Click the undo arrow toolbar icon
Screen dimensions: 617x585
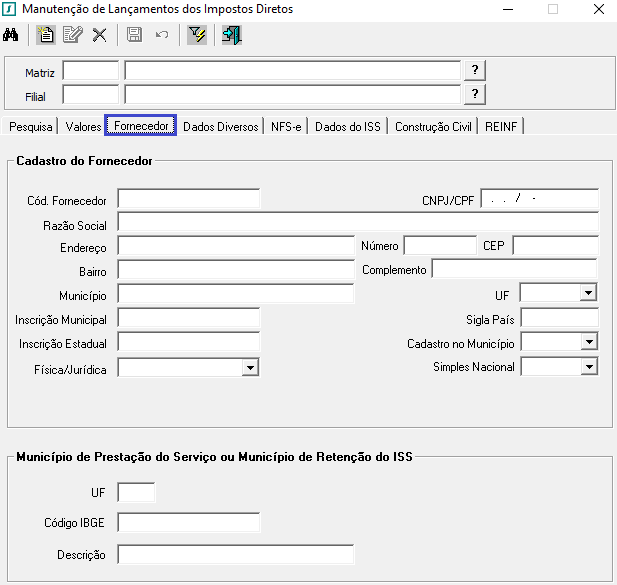[x=161, y=36]
